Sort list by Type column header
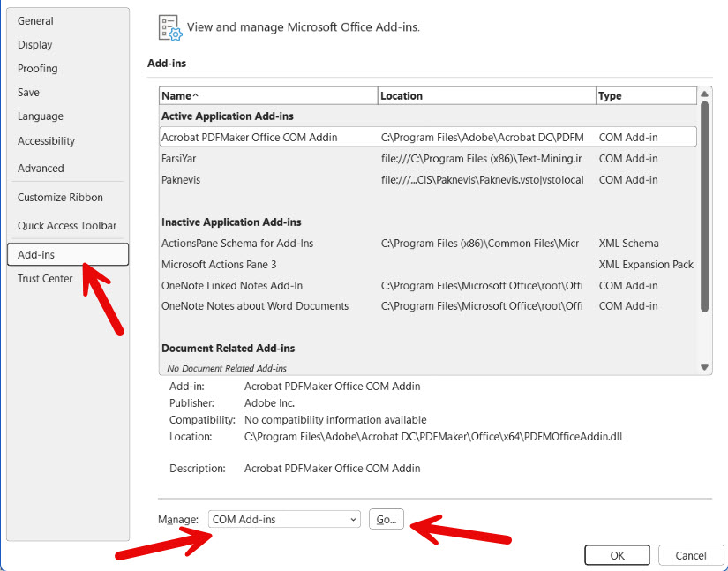Screen dimensions: 728x571 click(644, 95)
